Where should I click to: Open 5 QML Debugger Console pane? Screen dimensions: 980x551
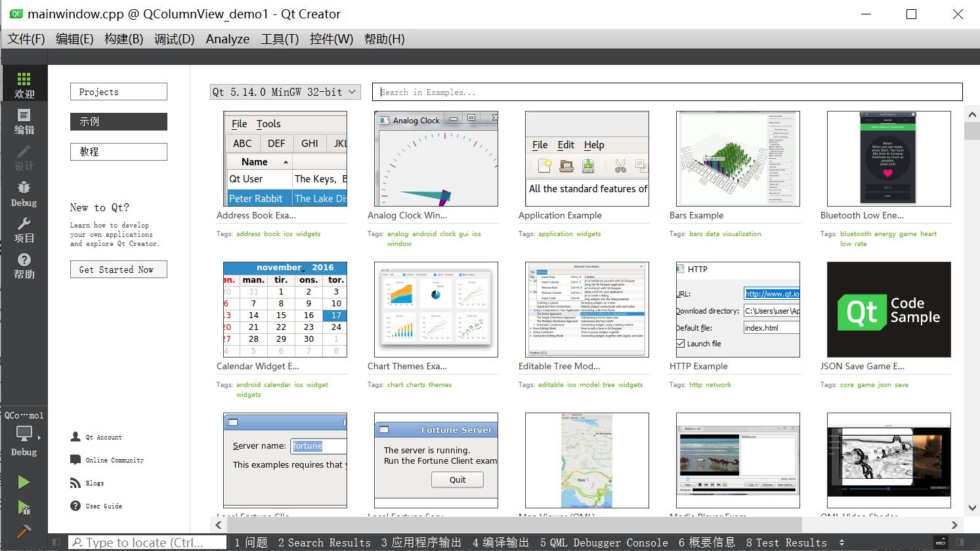click(x=604, y=542)
